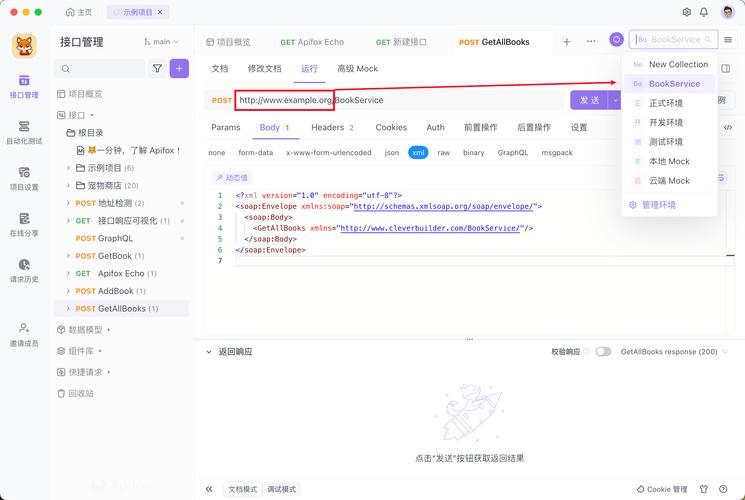Click the 在线分享 sidebar icon
This screenshot has width=745, height=500.
point(24,224)
